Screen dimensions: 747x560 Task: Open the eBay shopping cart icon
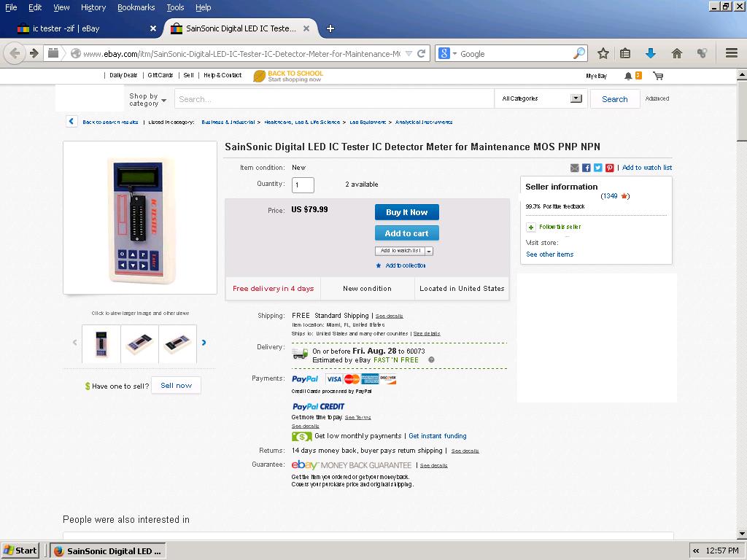point(658,76)
